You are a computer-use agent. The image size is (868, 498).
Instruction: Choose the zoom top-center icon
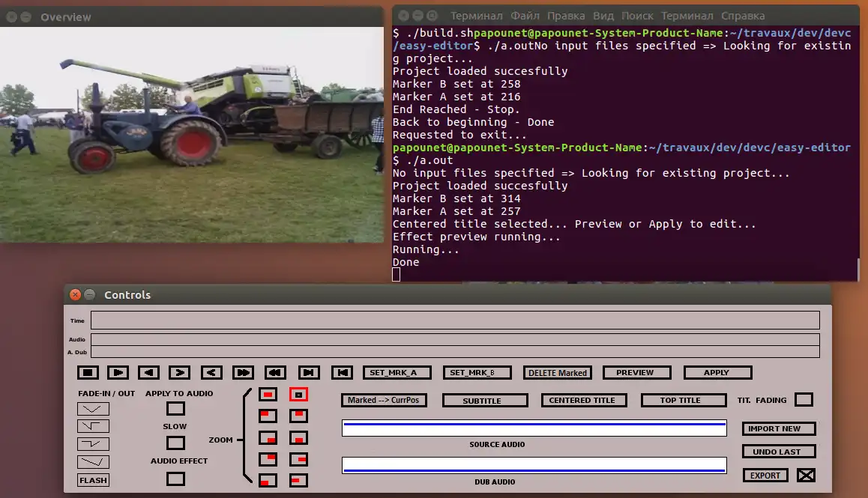[298, 416]
